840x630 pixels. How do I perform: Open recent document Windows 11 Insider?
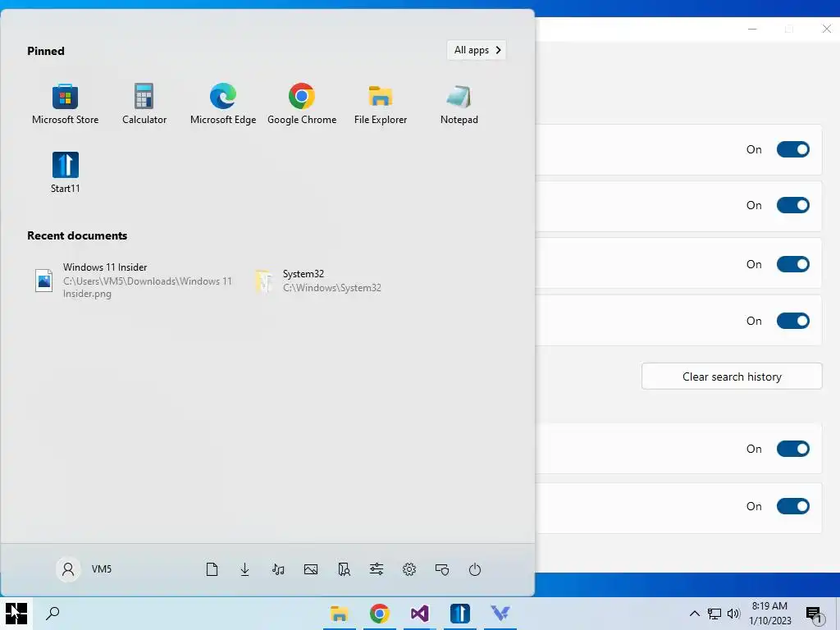tap(134, 281)
